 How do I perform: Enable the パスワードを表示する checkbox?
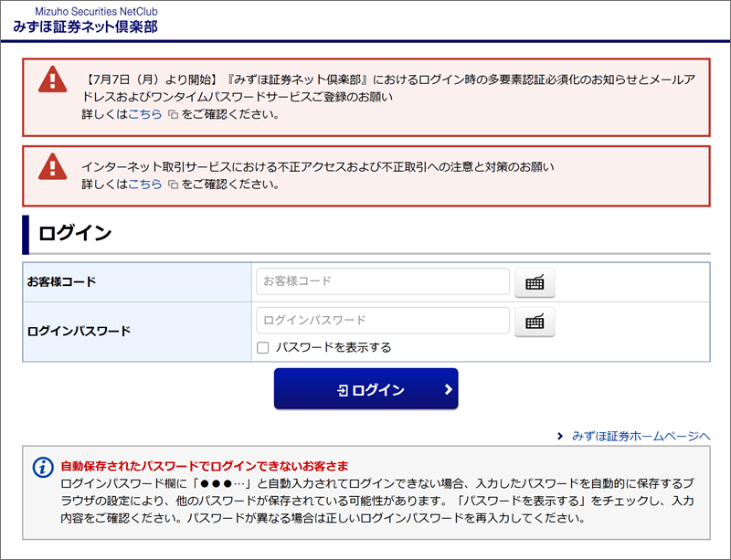(x=263, y=348)
